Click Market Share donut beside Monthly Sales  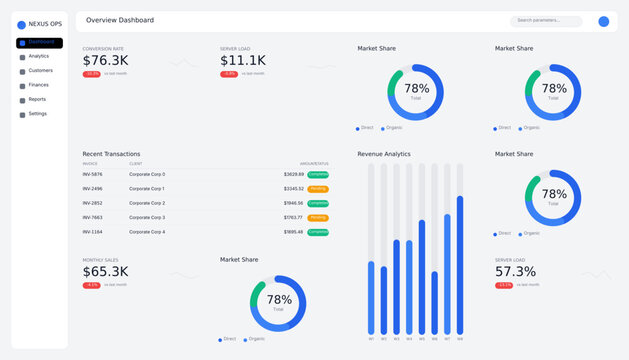[278, 303]
